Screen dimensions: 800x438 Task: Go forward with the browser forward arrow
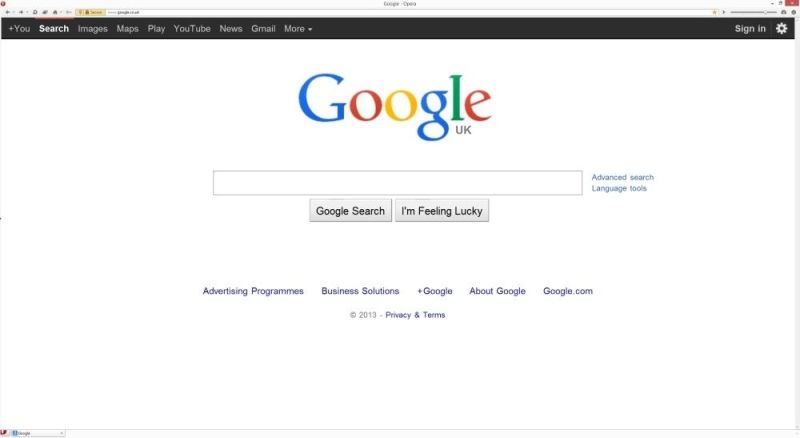click(21, 12)
